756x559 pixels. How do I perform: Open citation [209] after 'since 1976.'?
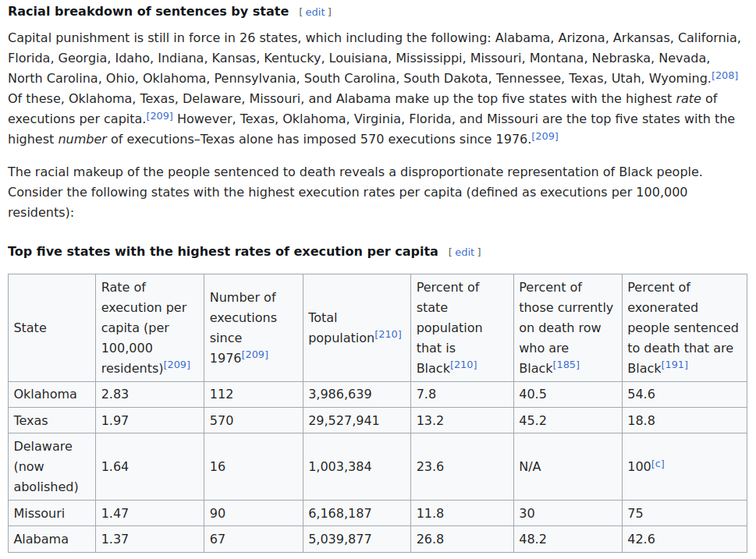pos(545,136)
